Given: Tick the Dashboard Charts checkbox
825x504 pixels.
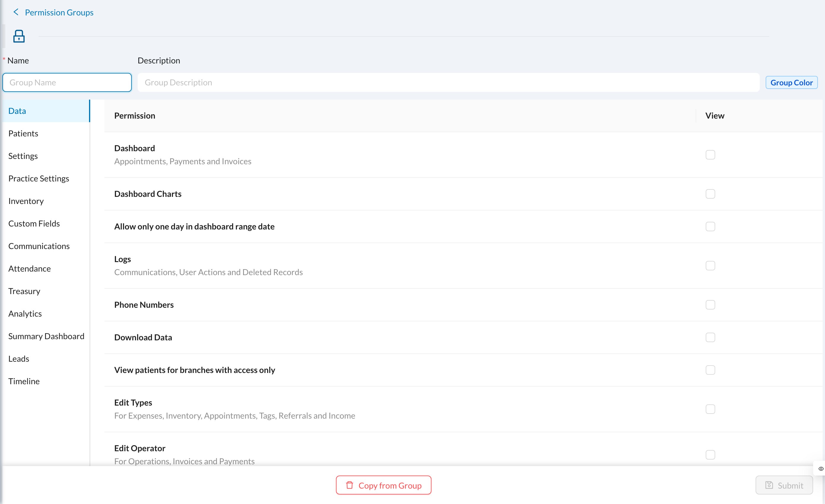Looking at the screenshot, I should coord(710,194).
